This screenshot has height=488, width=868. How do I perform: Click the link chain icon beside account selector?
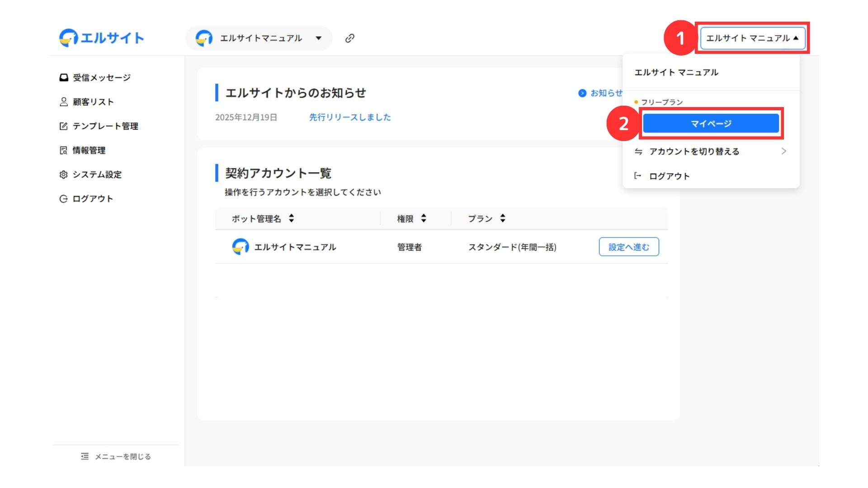pos(349,38)
